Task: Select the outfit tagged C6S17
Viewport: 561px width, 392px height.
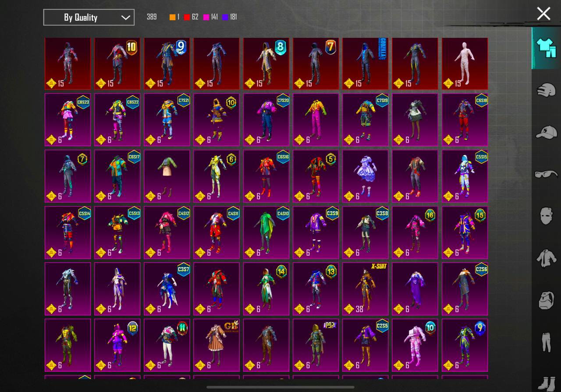Action: tap(117, 176)
